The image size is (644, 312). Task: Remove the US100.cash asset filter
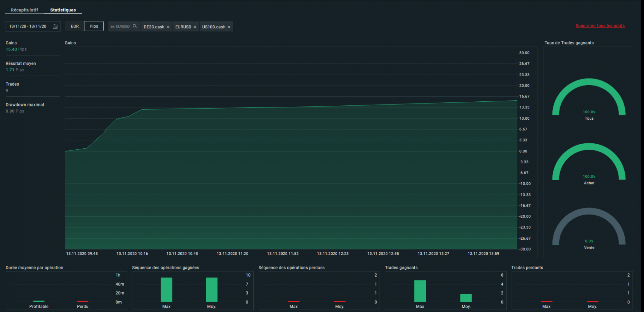click(229, 27)
